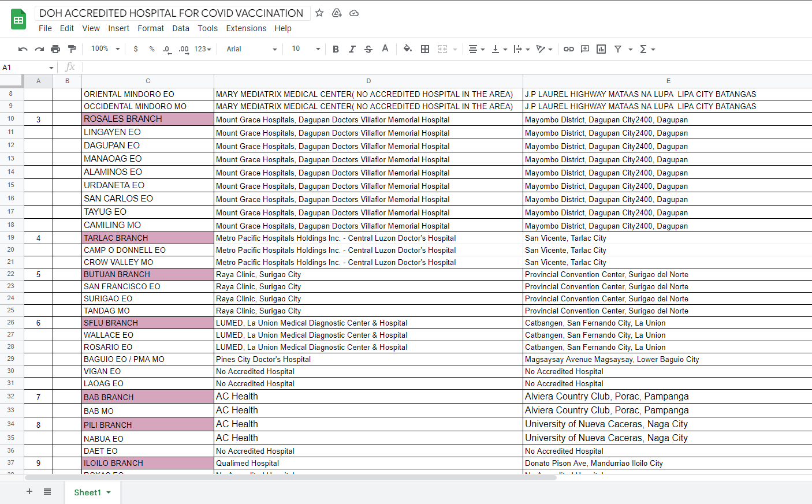Select column D header
The height and width of the screenshot is (504, 812).
pyautogui.click(x=368, y=81)
